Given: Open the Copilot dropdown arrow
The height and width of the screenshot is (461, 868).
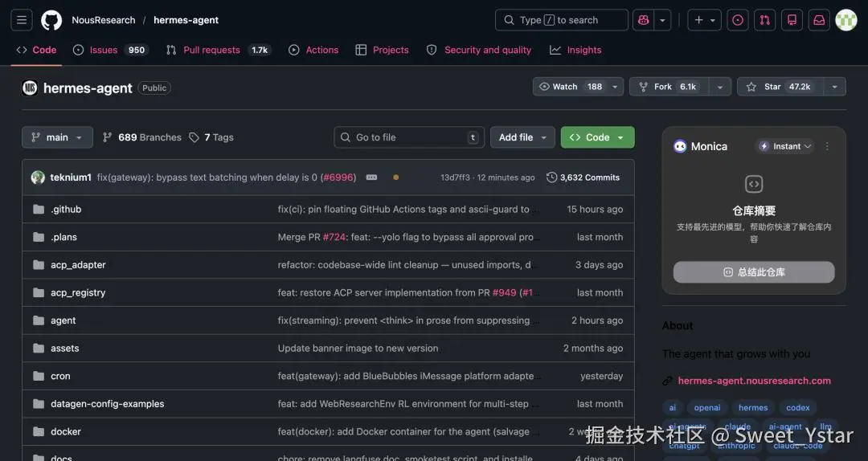Looking at the screenshot, I should [662, 20].
